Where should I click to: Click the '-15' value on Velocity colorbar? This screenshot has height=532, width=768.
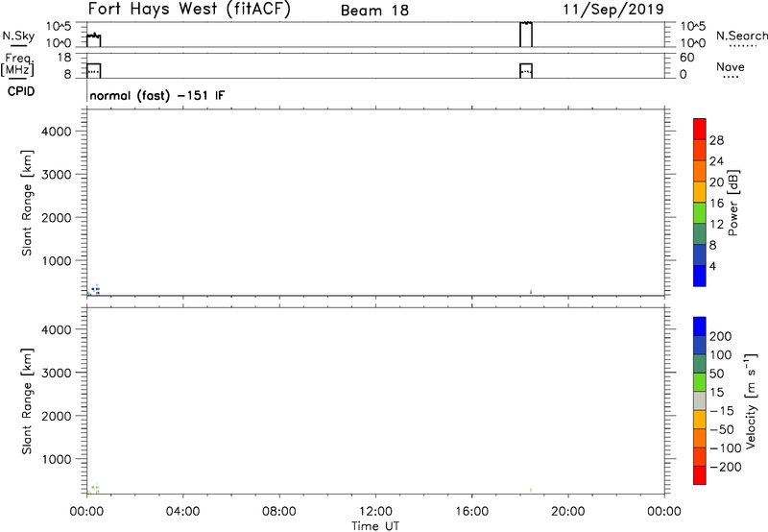[722, 411]
